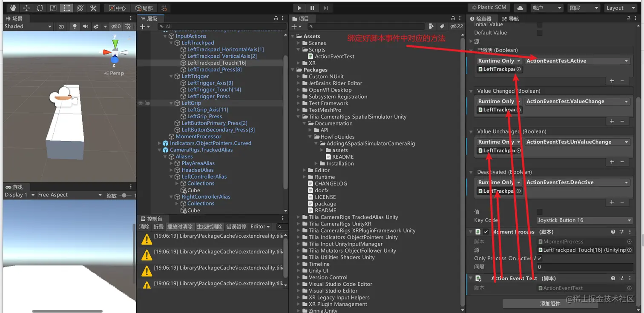Disable the Moment Process component checkbox
Screen dimensions: 644x313
pos(486,232)
